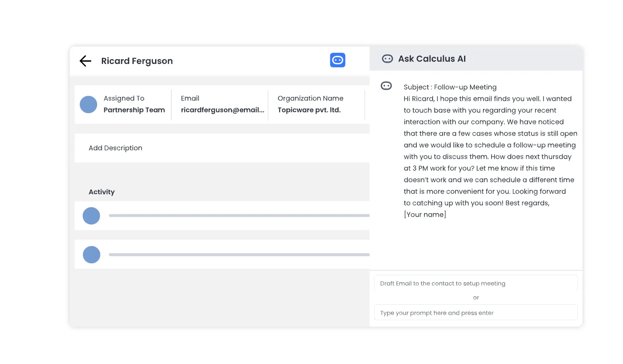
Task: Click the Partnership Team value
Action: click(134, 110)
